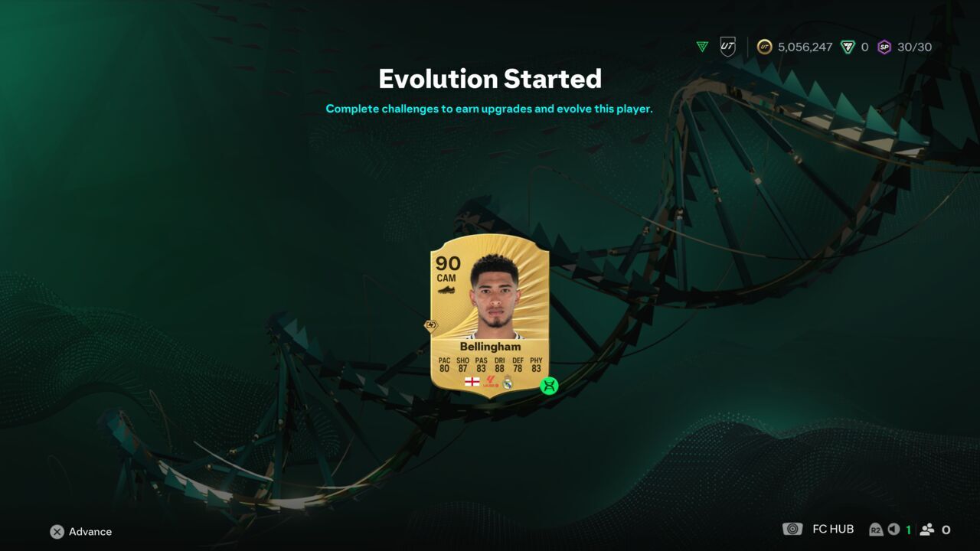Select the boot PlayStyle icon on card
The height and width of the screenshot is (551, 980).
446,291
